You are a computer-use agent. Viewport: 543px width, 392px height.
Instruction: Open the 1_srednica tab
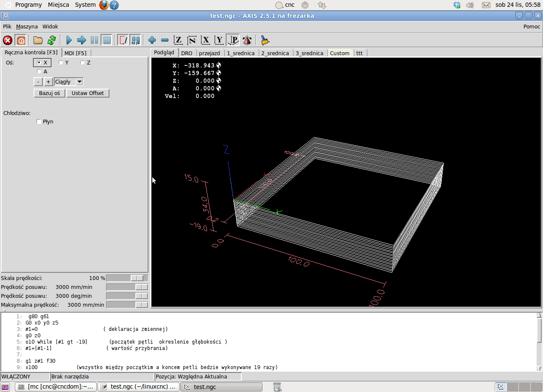pyautogui.click(x=241, y=53)
